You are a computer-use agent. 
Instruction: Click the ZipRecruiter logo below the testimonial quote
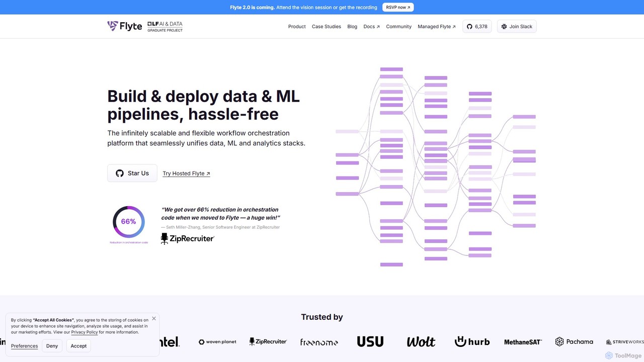[188, 238]
